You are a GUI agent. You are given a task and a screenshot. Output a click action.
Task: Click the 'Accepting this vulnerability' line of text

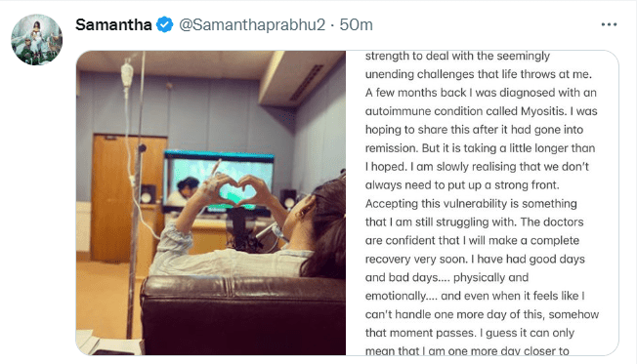coord(471,203)
